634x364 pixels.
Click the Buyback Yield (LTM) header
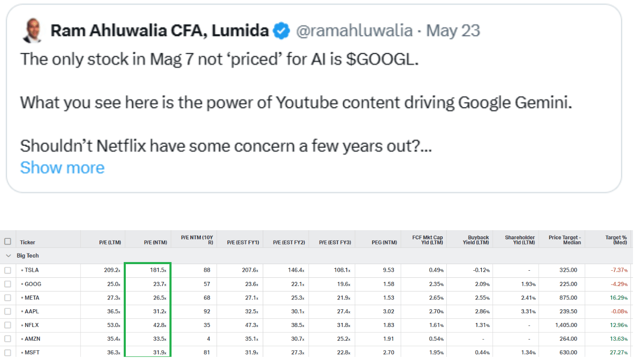click(x=478, y=239)
